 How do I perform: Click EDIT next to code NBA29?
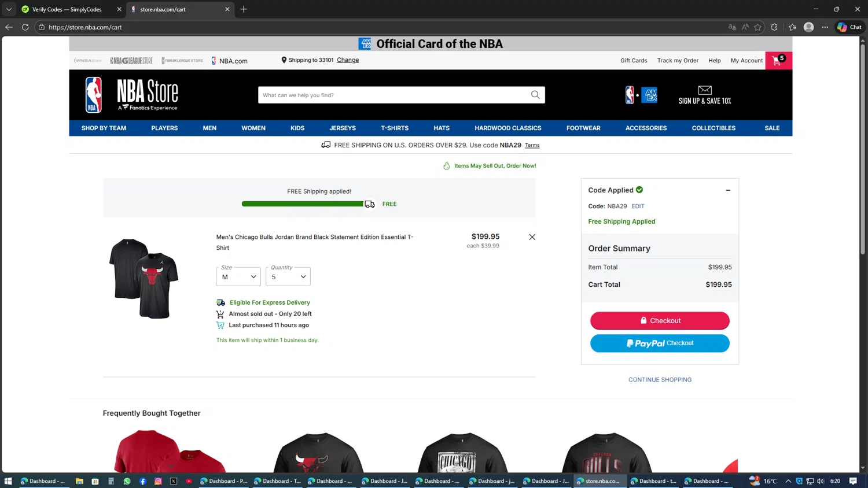pyautogui.click(x=638, y=206)
